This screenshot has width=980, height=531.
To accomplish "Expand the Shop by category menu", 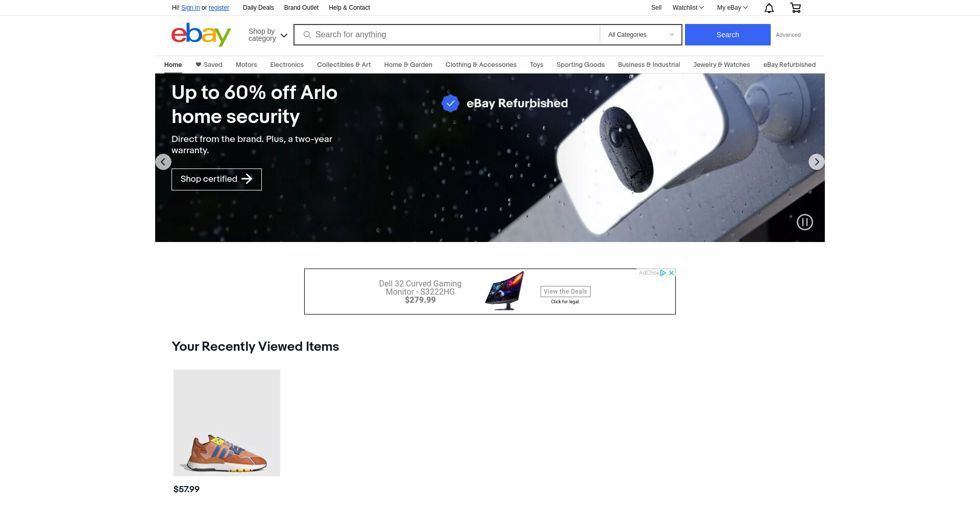I will (x=268, y=35).
